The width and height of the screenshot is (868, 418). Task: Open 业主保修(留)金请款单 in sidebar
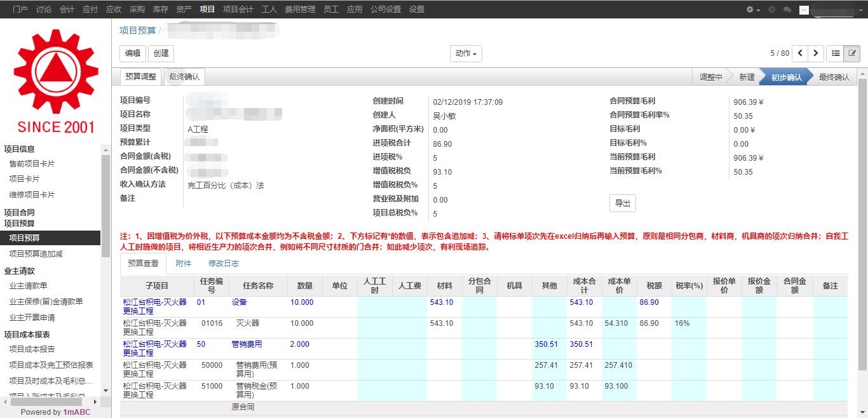click(46, 302)
